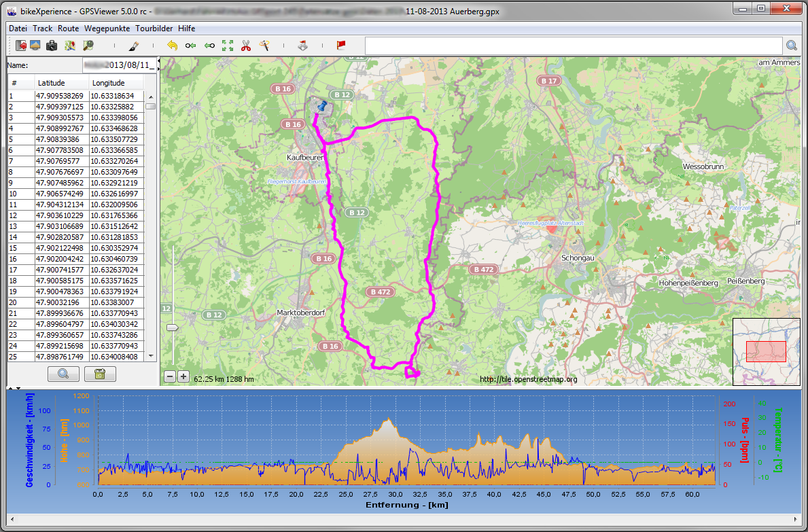Click the red flag waypoint icon
The image size is (808, 532).
point(341,46)
